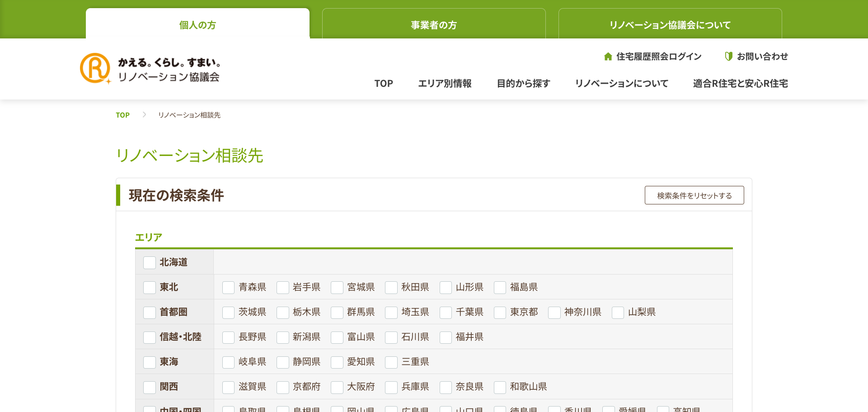Viewport: 868px width, 412px height.
Task: Mark the 岐阜県 checkbox
Action: tap(229, 362)
